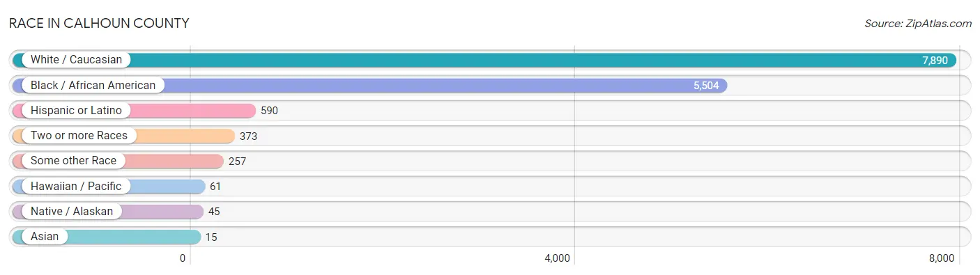Click the purple Black / African American bar

coord(370,85)
